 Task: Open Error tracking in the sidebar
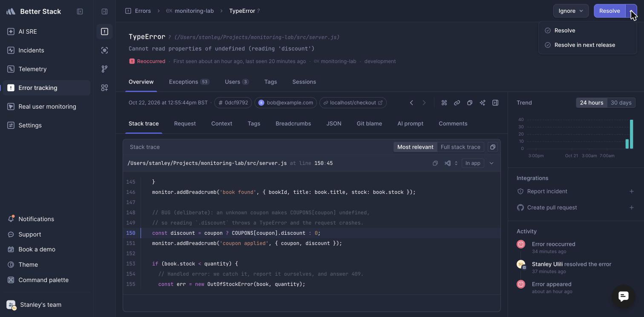pos(46,88)
